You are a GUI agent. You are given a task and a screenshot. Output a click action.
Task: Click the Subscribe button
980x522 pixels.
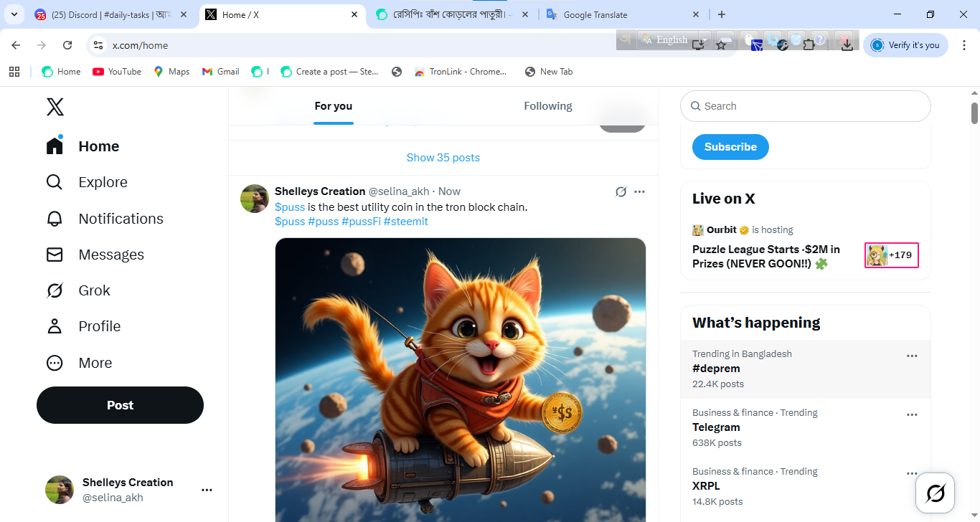point(730,147)
